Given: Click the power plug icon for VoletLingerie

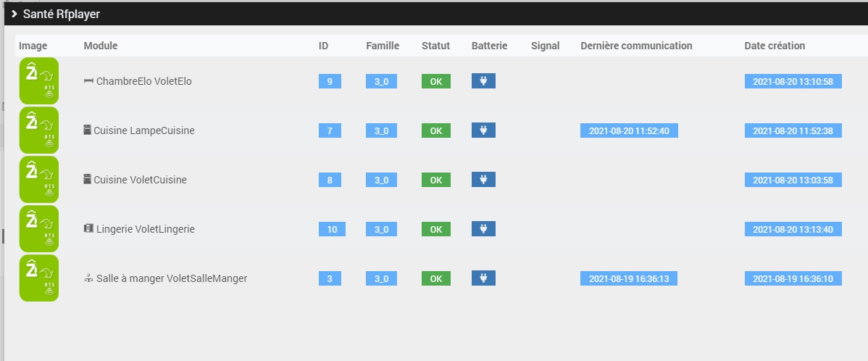Looking at the screenshot, I should tap(483, 229).
